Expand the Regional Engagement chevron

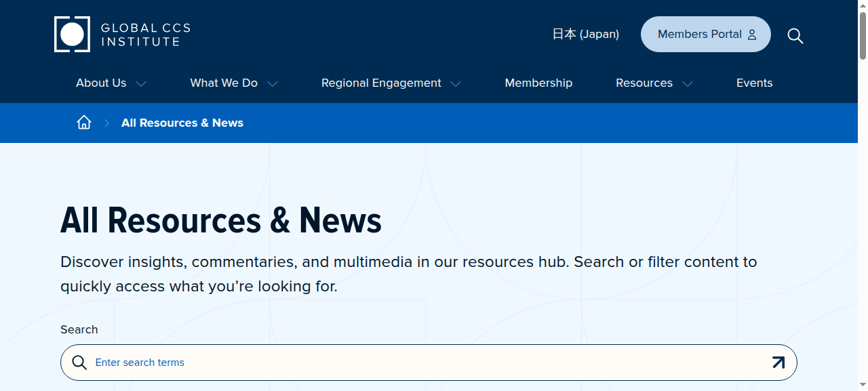tap(456, 84)
